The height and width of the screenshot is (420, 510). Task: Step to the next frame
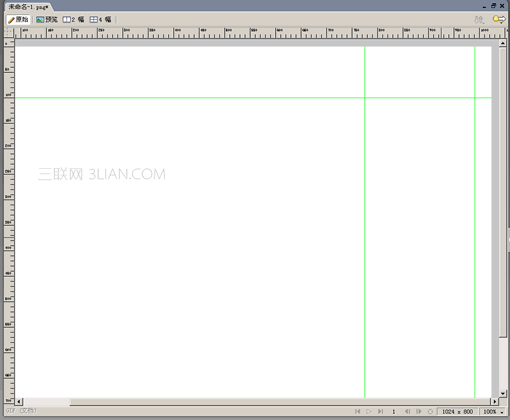[x=419, y=412]
